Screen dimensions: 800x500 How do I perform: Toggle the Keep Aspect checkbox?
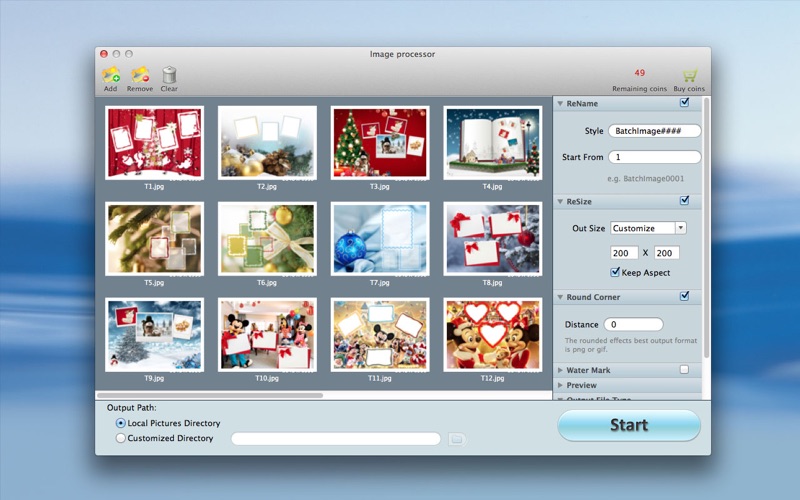[x=615, y=272]
